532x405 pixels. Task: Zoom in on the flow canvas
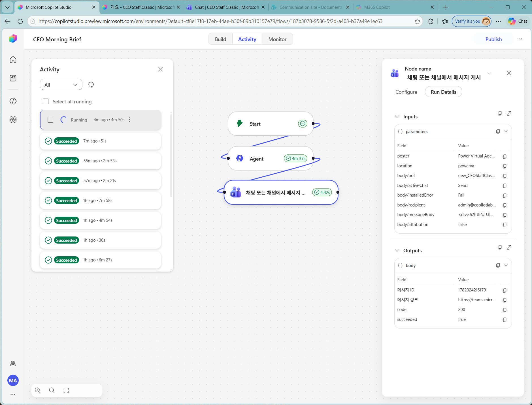click(x=38, y=390)
